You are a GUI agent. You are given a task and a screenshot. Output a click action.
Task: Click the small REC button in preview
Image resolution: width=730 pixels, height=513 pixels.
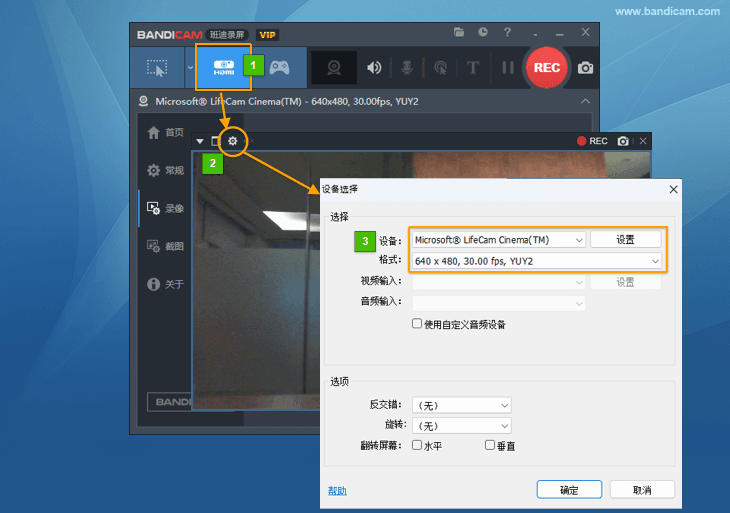[592, 141]
